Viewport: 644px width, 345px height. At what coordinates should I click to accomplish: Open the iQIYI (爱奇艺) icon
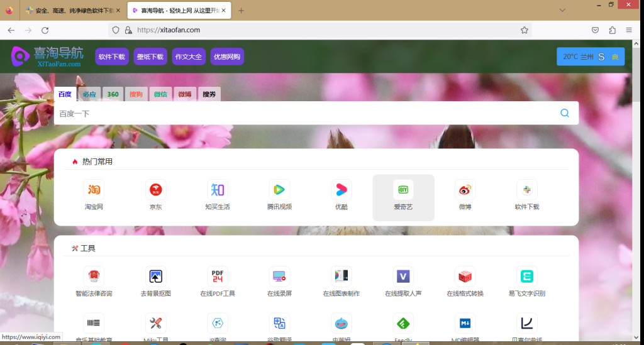[403, 190]
